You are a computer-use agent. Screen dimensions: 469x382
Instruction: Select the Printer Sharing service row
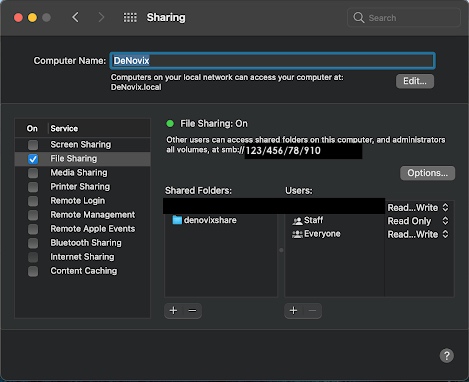[x=82, y=187]
